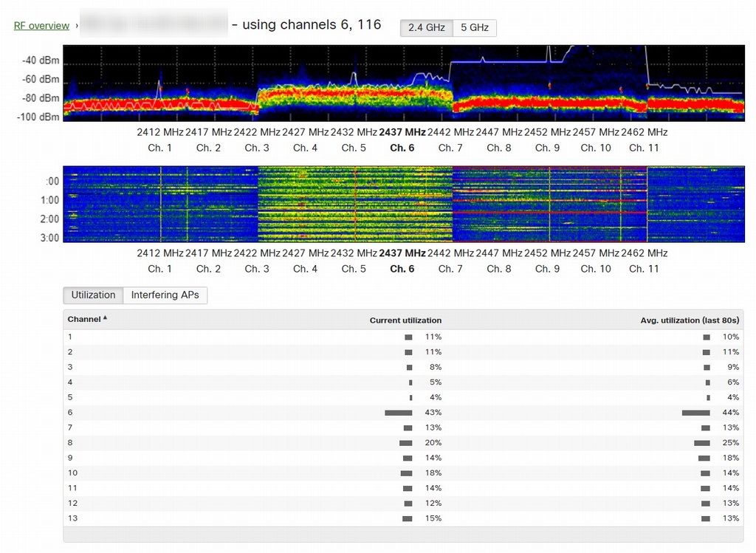Switch to the 2.4 GHz band

tap(427, 27)
